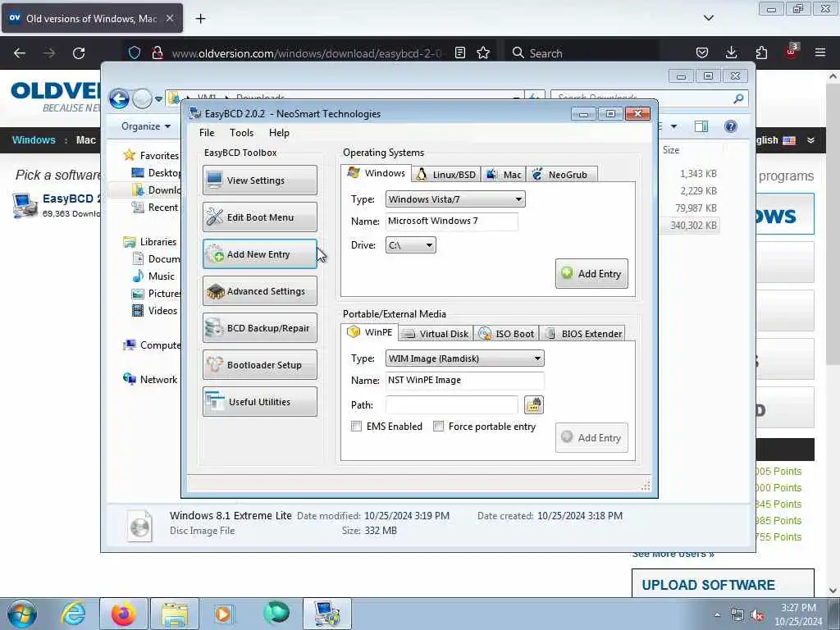Open Firefox extensions puzzle icon
The image size is (840, 630).
point(761,52)
